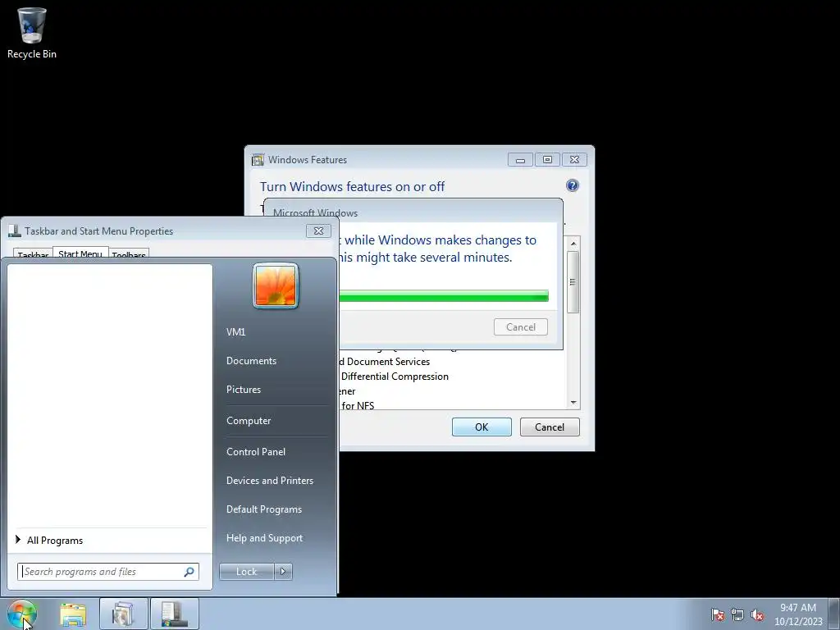
Task: Open Default Programs from Start menu
Action: (264, 509)
